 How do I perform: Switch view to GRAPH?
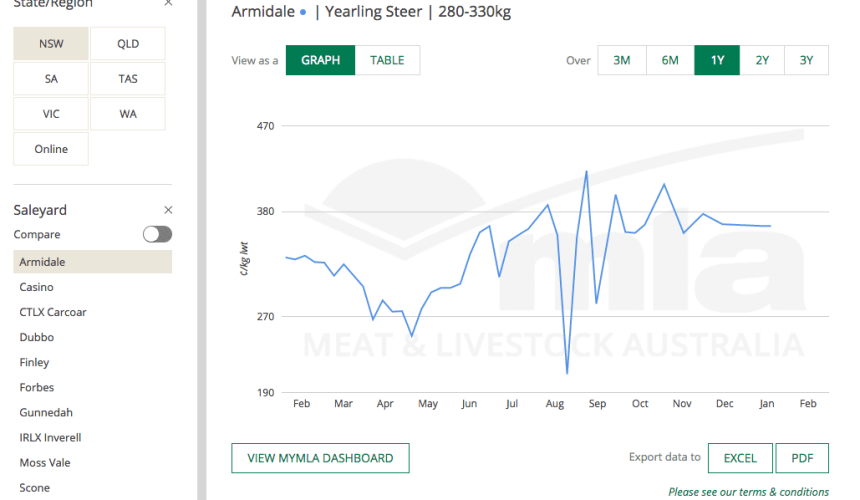point(320,60)
